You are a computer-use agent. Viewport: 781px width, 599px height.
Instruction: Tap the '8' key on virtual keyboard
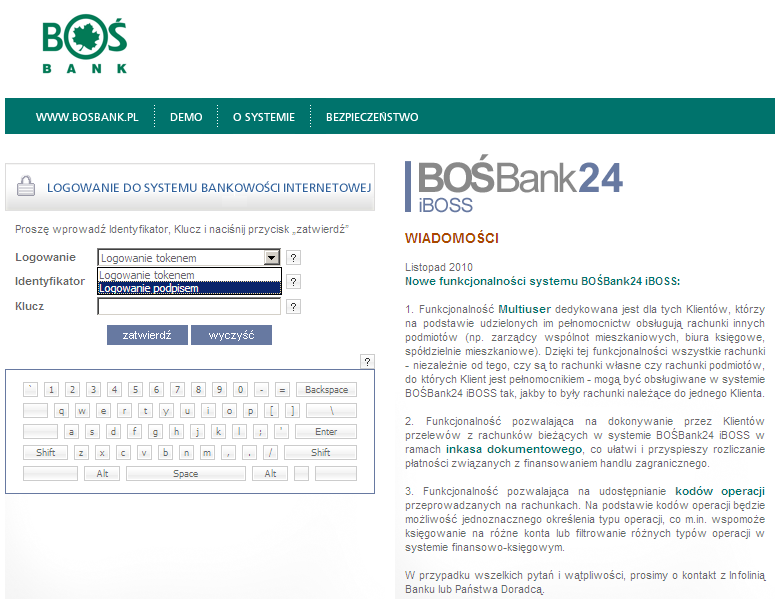(x=198, y=389)
